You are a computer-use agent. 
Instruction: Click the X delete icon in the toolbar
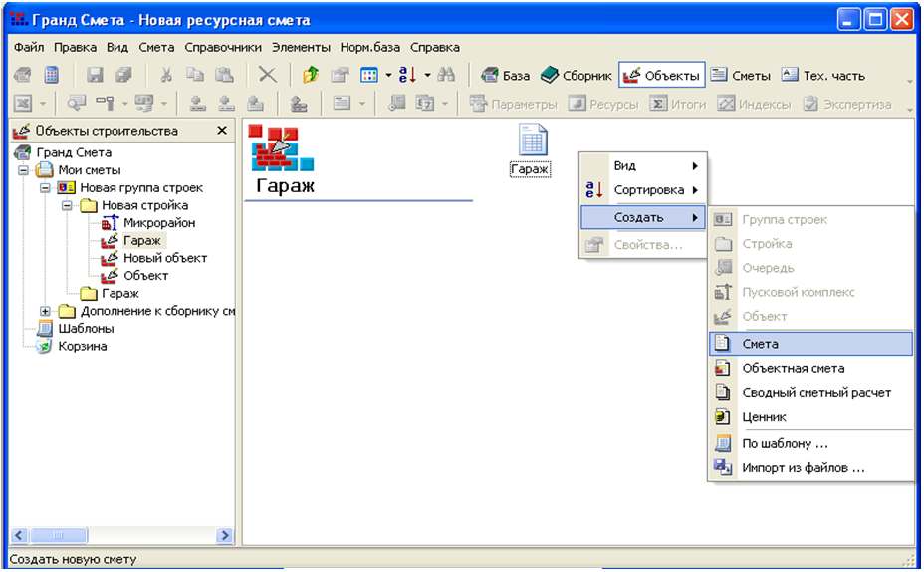[x=267, y=75]
